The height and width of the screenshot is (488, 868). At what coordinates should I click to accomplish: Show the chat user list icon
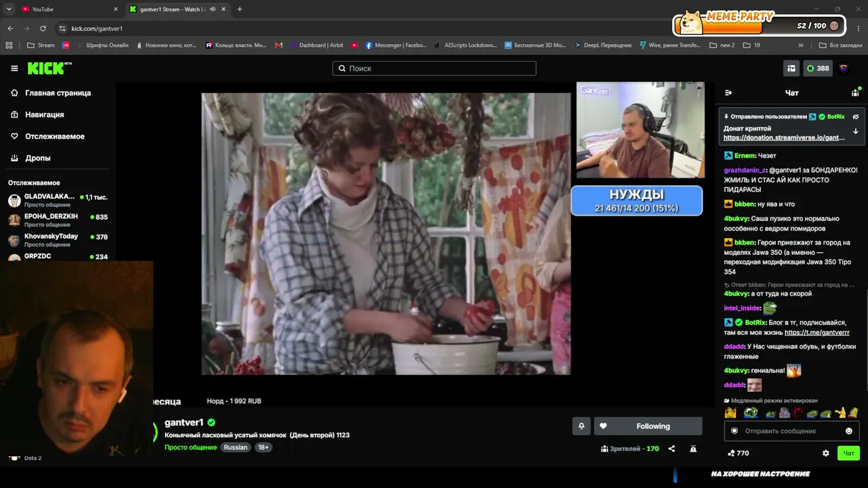pos(855,93)
